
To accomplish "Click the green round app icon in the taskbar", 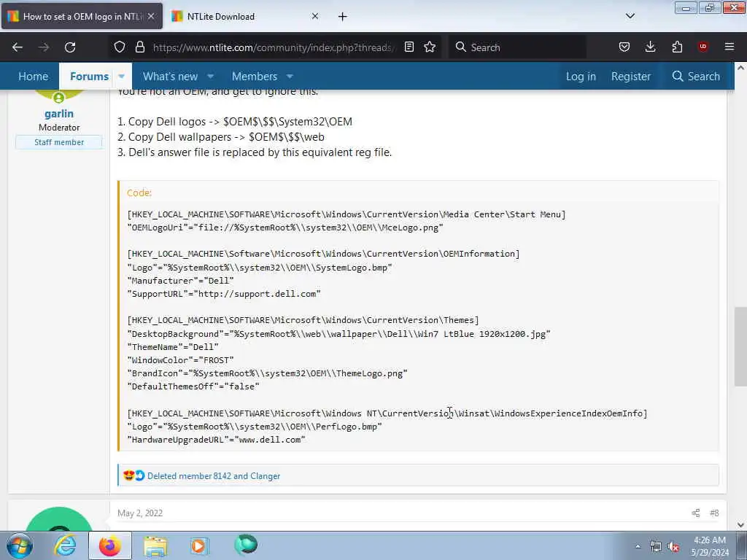I will click(x=246, y=545).
